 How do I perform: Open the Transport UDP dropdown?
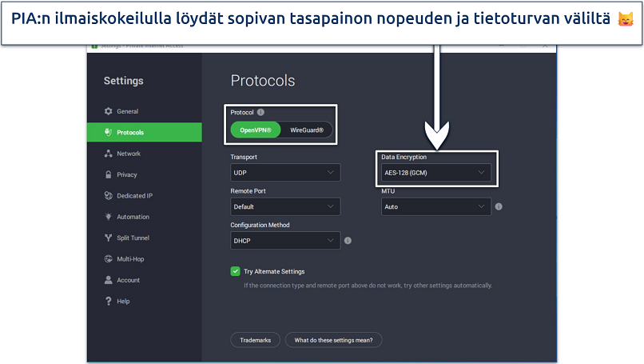click(285, 172)
